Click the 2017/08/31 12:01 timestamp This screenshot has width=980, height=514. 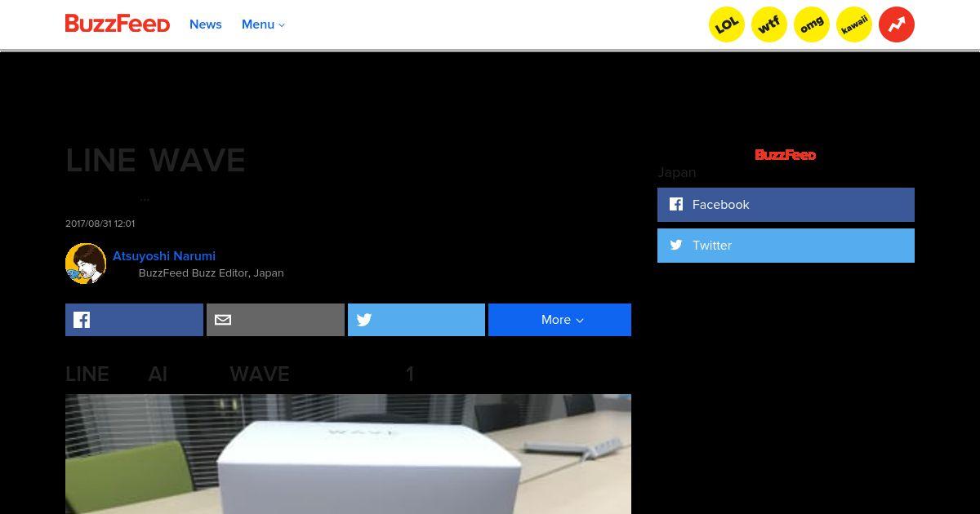click(100, 224)
